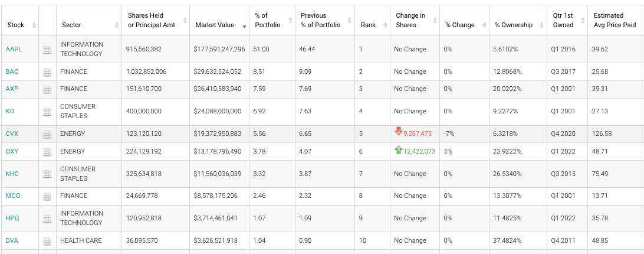
Task: Sort by Estimated Avg Price Paid
Action: click(x=615, y=20)
